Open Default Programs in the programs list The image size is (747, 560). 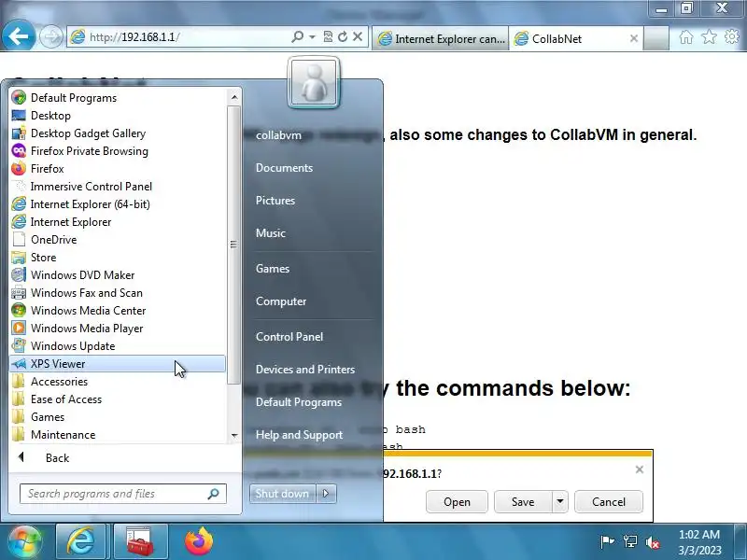(117, 98)
